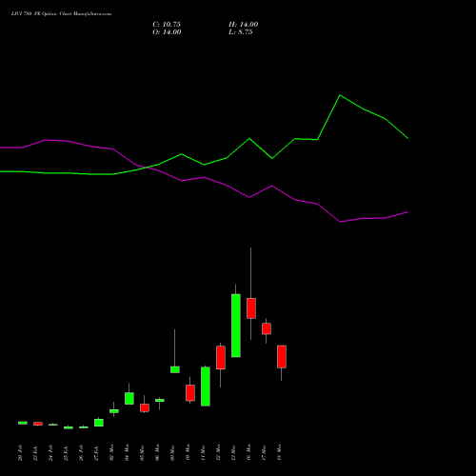Click the purple indicator line's lowest trough
The image size is (476, 476).
340,222
